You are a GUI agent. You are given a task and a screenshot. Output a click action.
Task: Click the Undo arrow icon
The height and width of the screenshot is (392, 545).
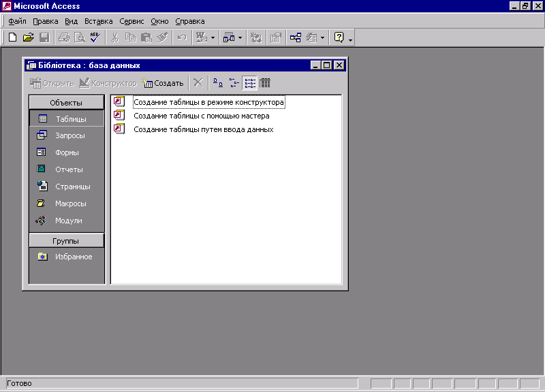182,37
